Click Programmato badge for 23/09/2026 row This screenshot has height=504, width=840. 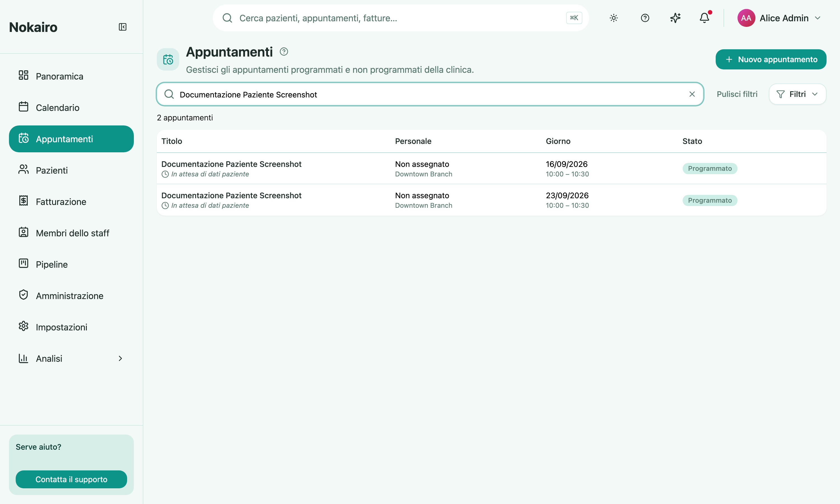coord(710,200)
